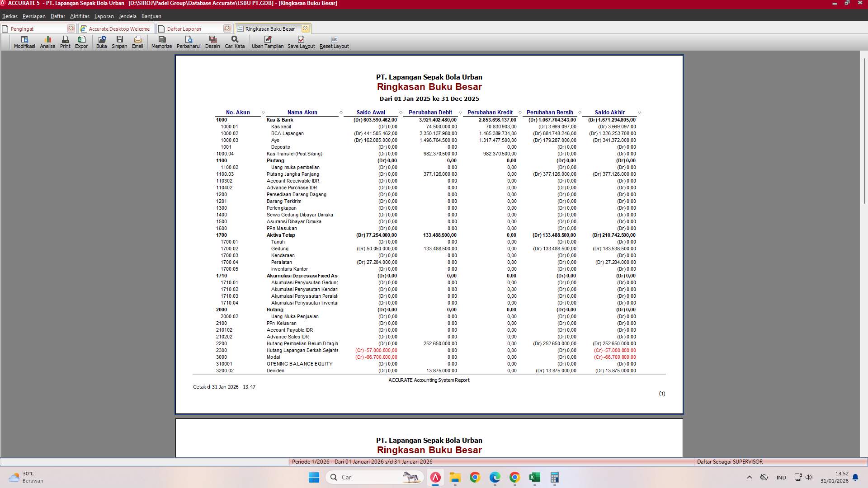This screenshot has height=488, width=868.
Task: Open Ubah Tampilan display options
Action: pyautogui.click(x=268, y=42)
